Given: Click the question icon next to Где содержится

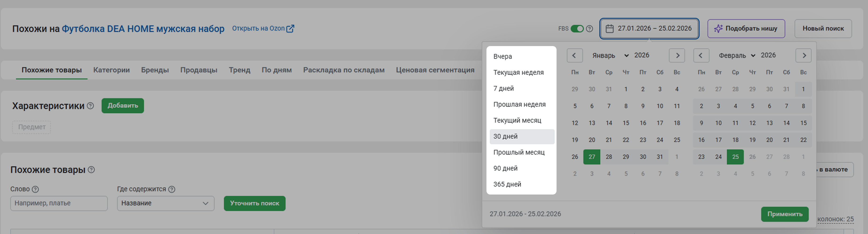Looking at the screenshot, I should (x=172, y=189).
